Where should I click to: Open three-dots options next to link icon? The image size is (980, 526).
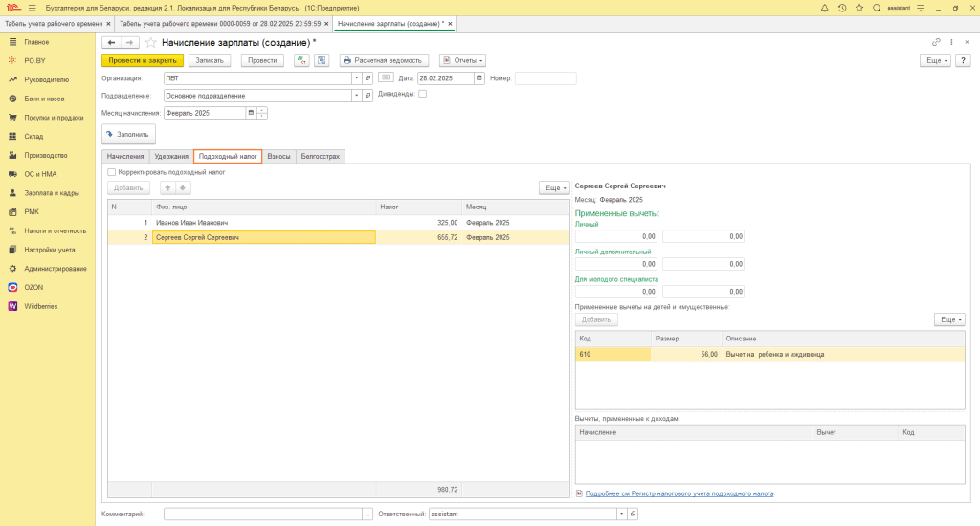click(951, 42)
